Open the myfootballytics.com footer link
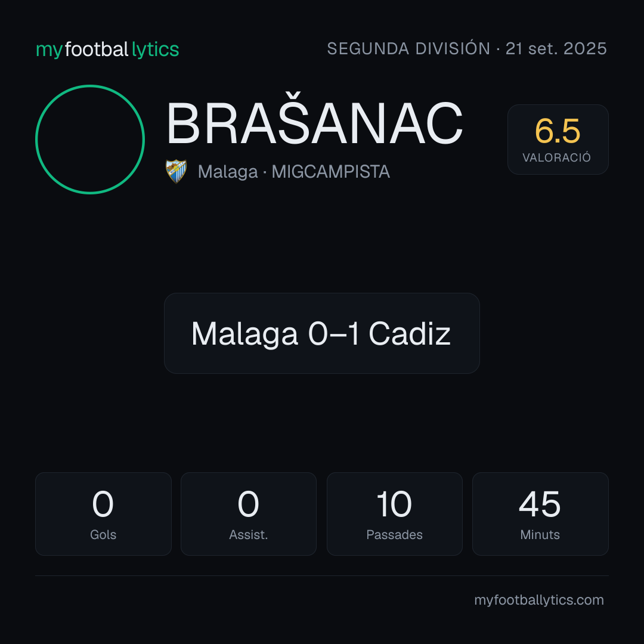This screenshot has height=644, width=644. [539, 600]
